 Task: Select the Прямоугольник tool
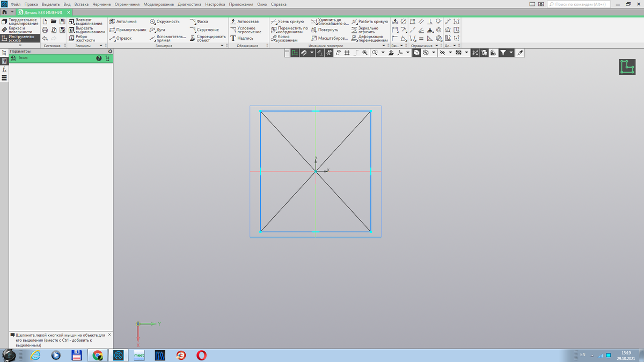coord(128,30)
